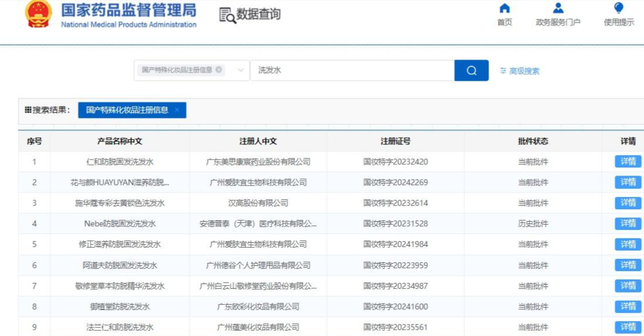Image resolution: width=644 pixels, height=336 pixels.
Task: Click registrant 广州蕴美化妆品有限公司
Action: click(258, 327)
